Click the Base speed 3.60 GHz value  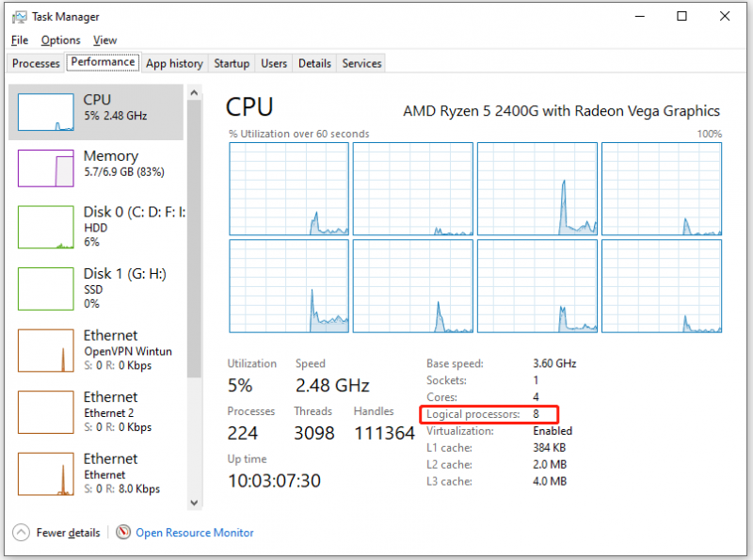554,363
